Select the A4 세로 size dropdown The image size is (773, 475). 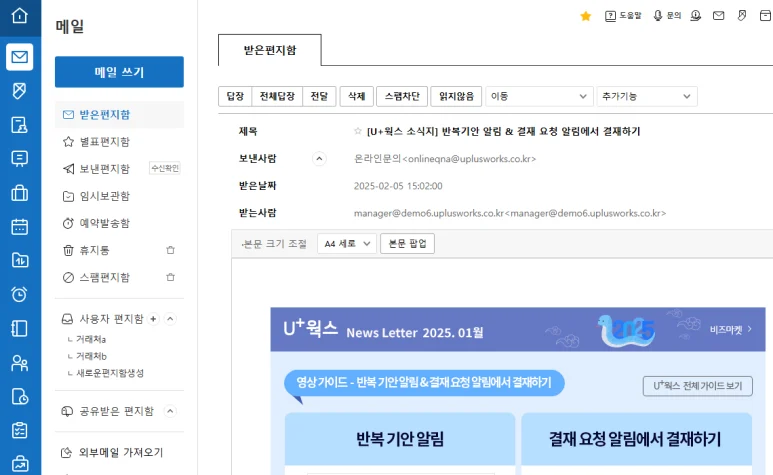[x=346, y=243]
